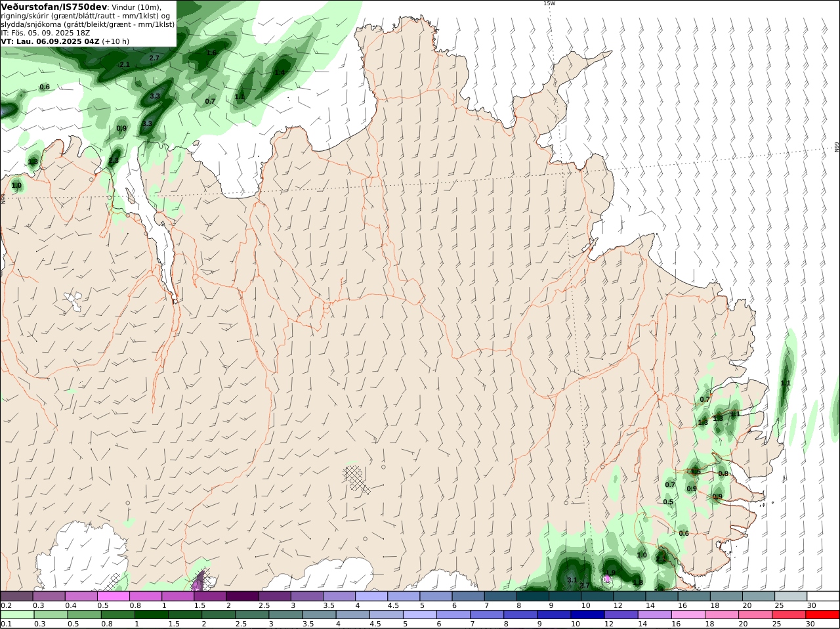Select upper legend light gray swatch between 25 and 30
Screen dimensions: 840x629
790,596
